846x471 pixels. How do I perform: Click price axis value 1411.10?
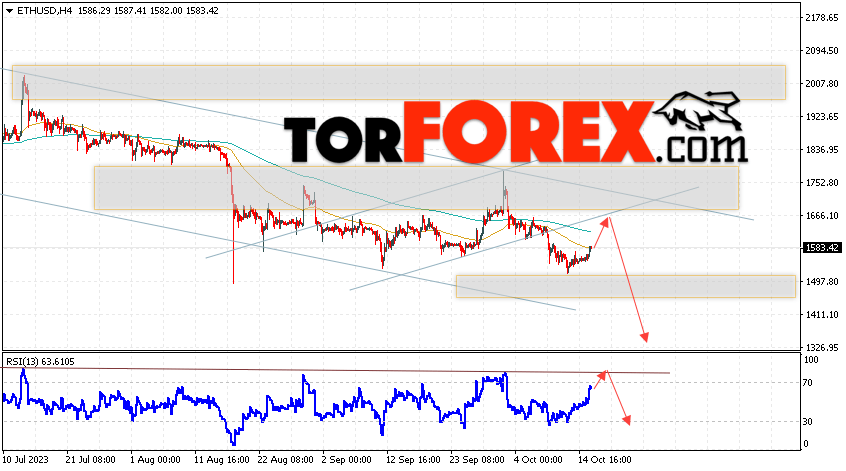(x=822, y=315)
